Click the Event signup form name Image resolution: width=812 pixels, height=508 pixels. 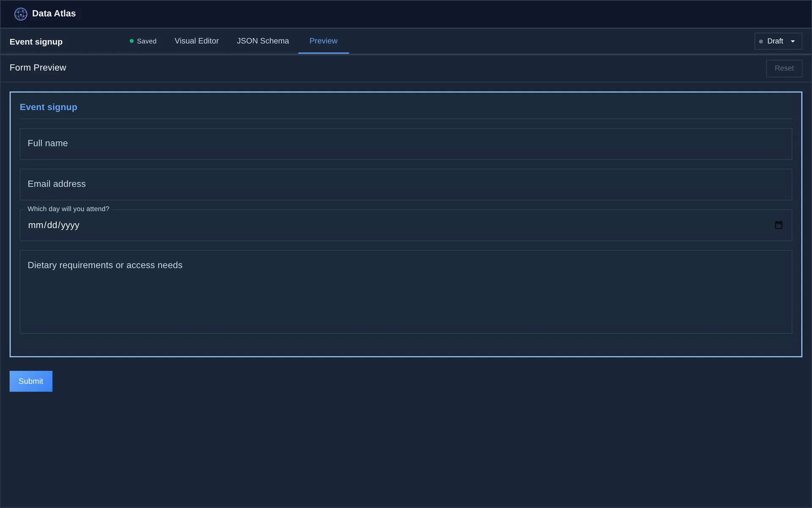36,41
